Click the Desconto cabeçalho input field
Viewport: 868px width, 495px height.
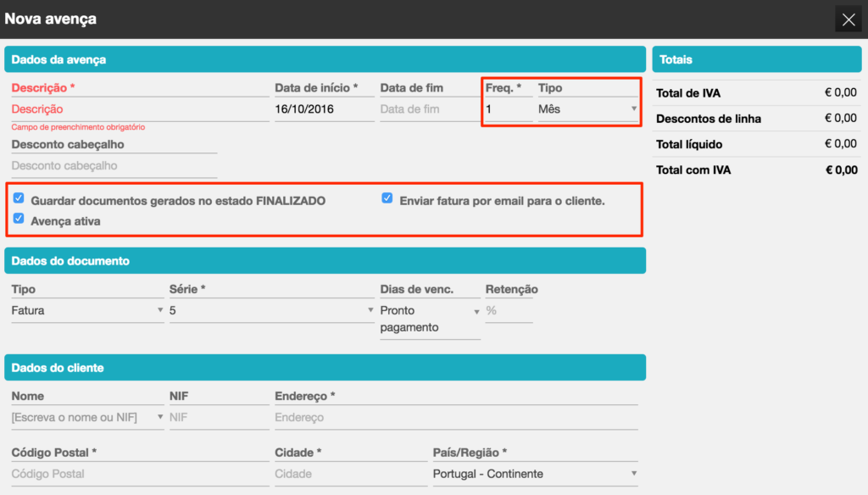coord(114,165)
